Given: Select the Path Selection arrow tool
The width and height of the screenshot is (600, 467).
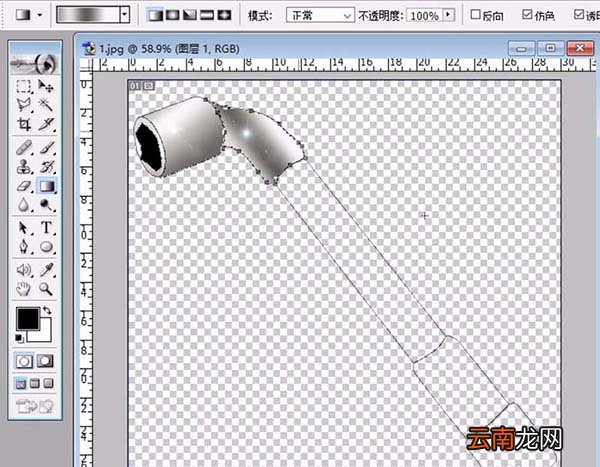Looking at the screenshot, I should click(24, 228).
